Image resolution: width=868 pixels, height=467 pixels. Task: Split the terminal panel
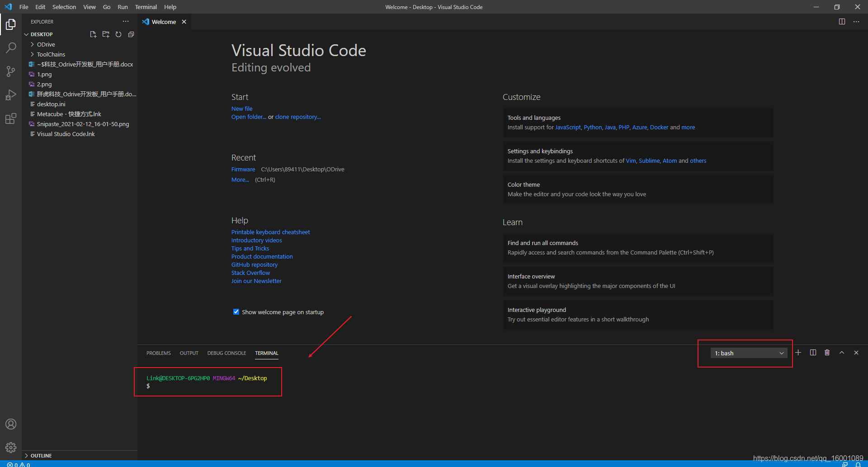click(813, 353)
